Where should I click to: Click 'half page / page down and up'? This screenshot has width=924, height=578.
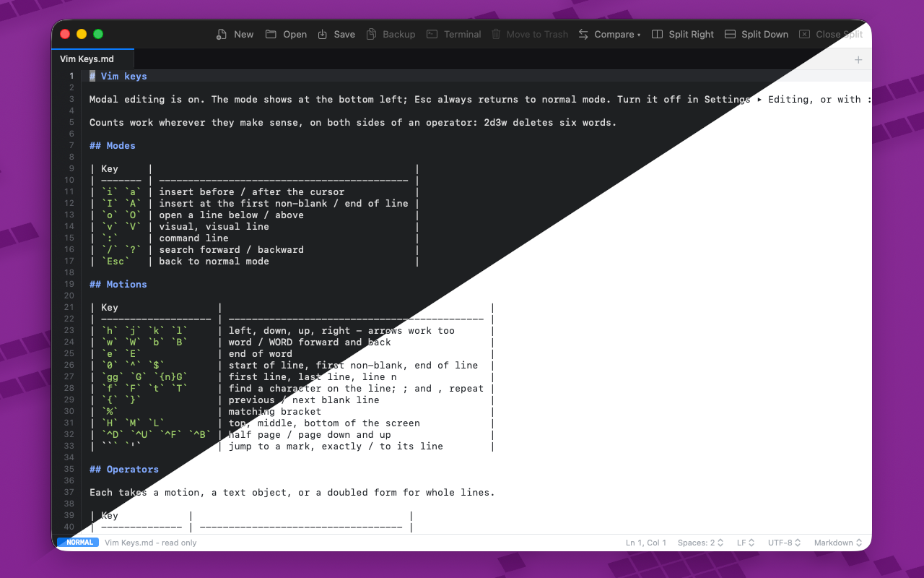click(x=310, y=434)
